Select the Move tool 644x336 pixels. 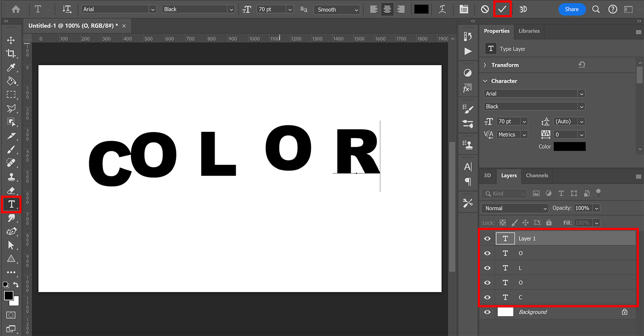(x=11, y=39)
